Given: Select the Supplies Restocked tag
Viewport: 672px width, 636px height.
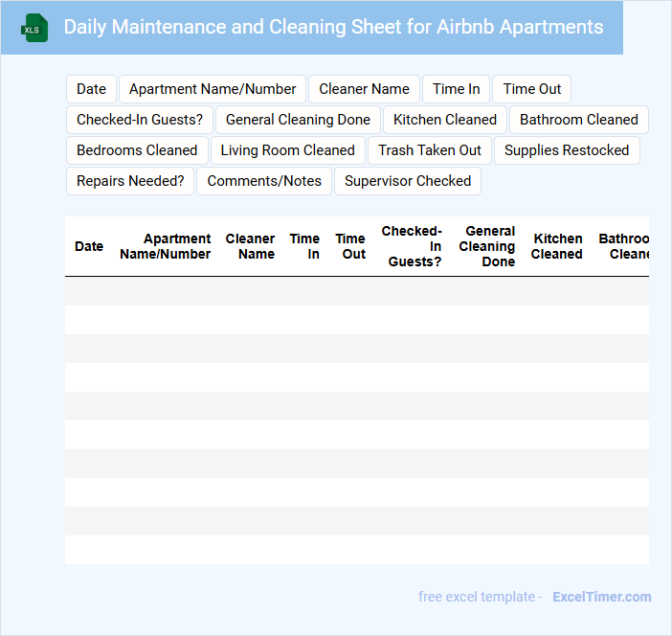Looking at the screenshot, I should (567, 150).
